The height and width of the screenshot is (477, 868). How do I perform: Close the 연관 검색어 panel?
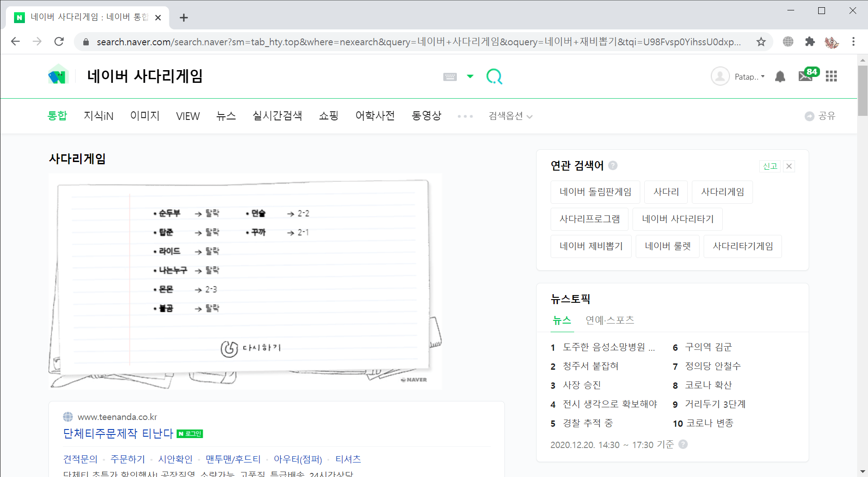[789, 166]
